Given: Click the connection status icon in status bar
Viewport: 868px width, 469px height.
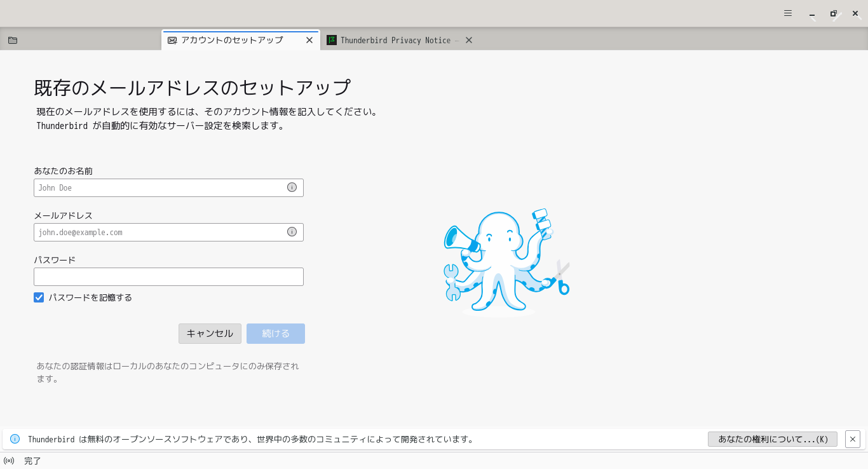Looking at the screenshot, I should pyautogui.click(x=9, y=461).
